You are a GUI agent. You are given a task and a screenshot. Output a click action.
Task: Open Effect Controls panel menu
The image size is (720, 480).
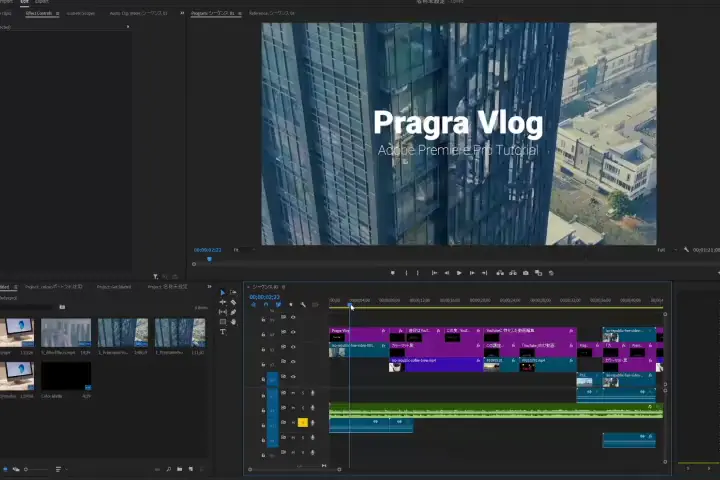(x=57, y=13)
